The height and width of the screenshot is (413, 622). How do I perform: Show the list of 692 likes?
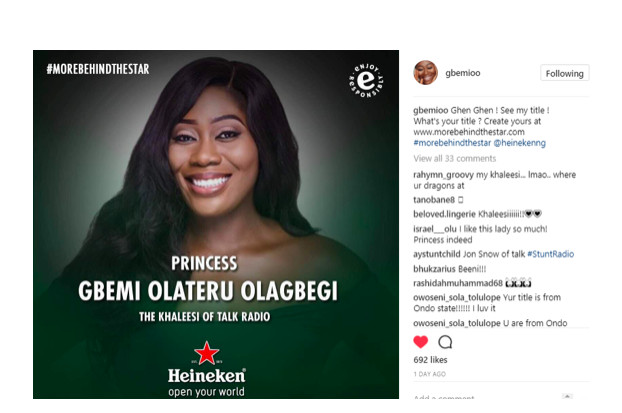pyautogui.click(x=430, y=360)
